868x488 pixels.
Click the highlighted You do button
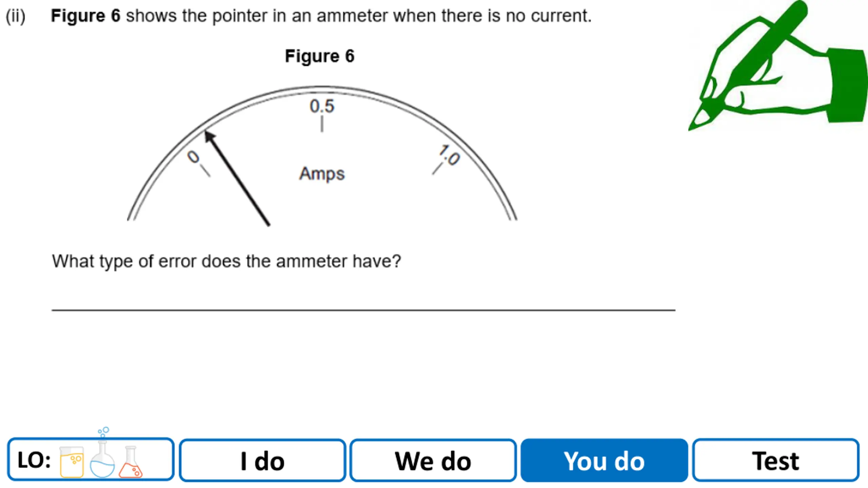[604, 460]
